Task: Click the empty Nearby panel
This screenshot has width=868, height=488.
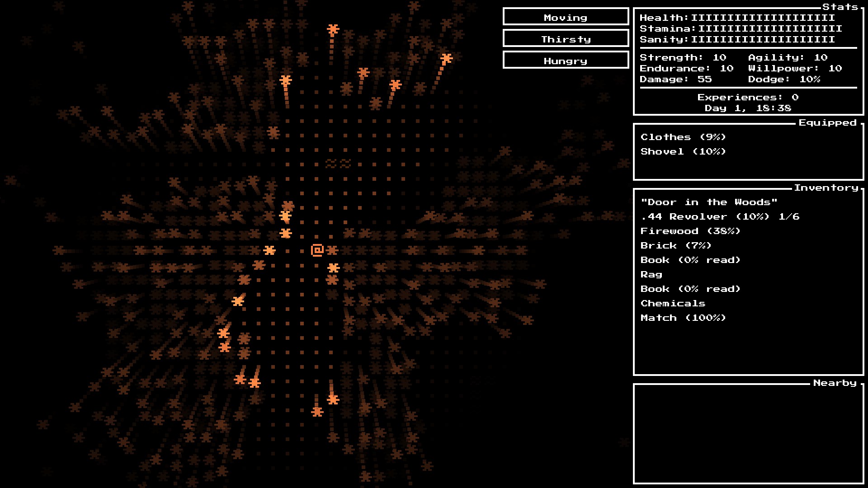Action: [748, 434]
